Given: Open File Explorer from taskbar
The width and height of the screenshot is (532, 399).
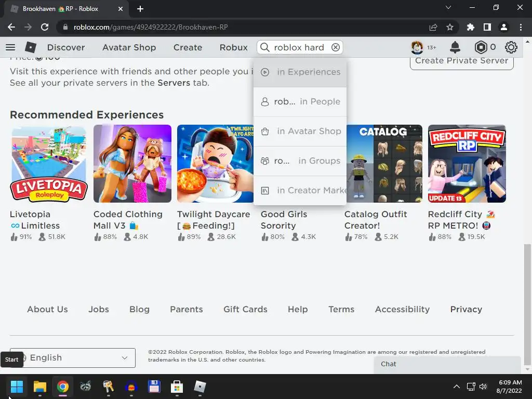Looking at the screenshot, I should point(39,387).
